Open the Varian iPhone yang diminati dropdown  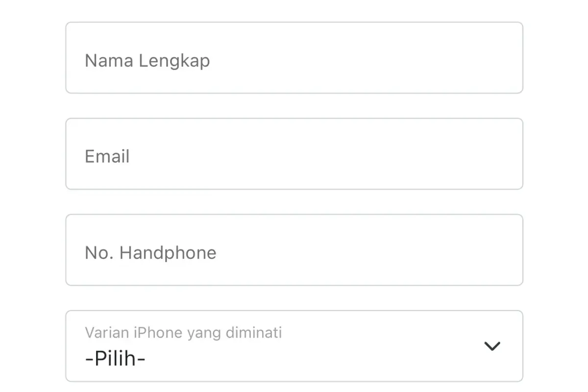[x=294, y=346]
